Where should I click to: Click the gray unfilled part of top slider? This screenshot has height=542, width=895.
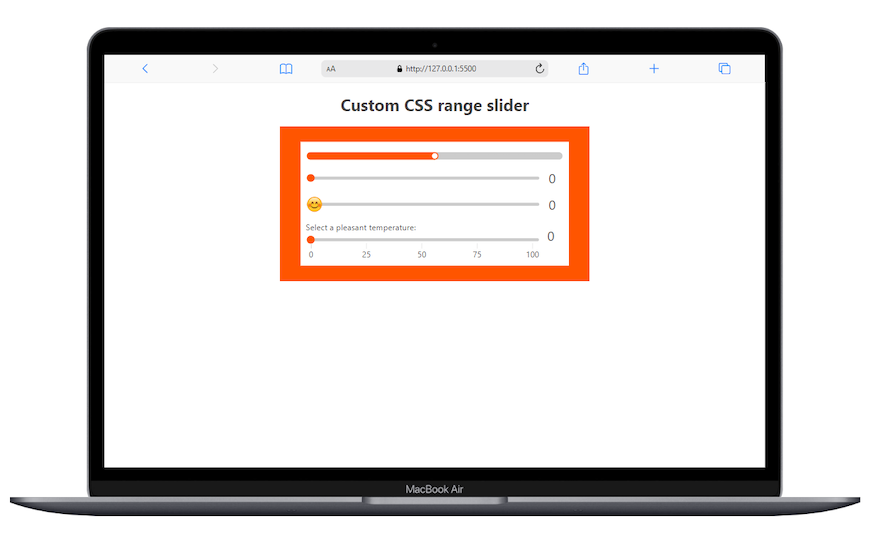click(500, 156)
